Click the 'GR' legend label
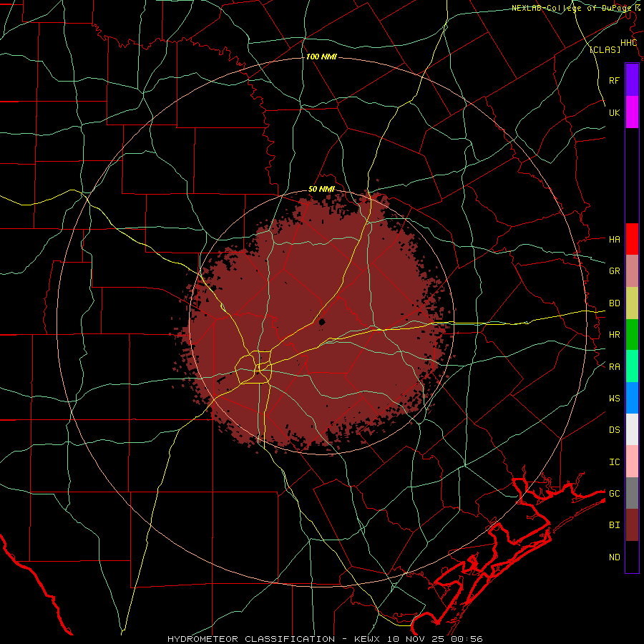This screenshot has height=644, width=644. [x=614, y=271]
